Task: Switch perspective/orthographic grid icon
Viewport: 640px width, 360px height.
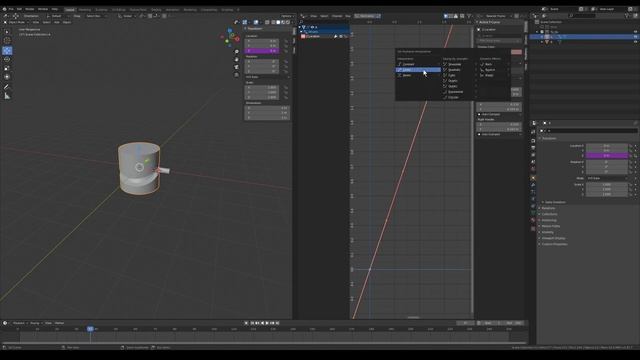Action: coord(236,75)
